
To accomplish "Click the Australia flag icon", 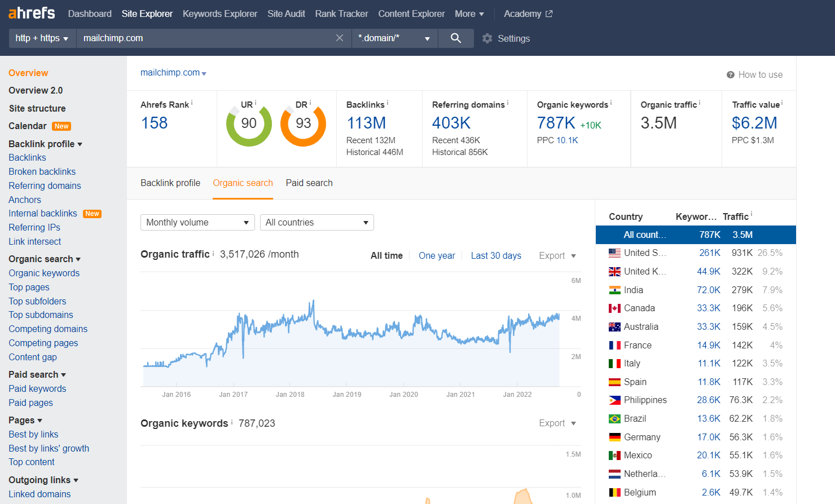I will click(x=615, y=327).
